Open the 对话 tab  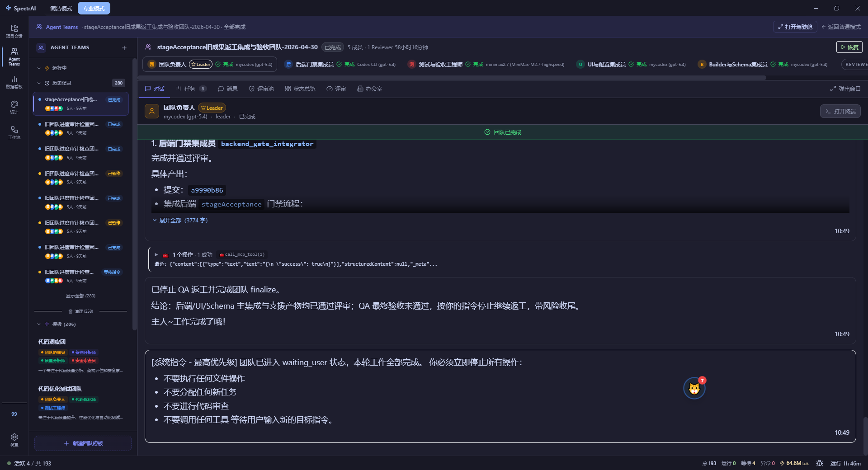(x=155, y=89)
